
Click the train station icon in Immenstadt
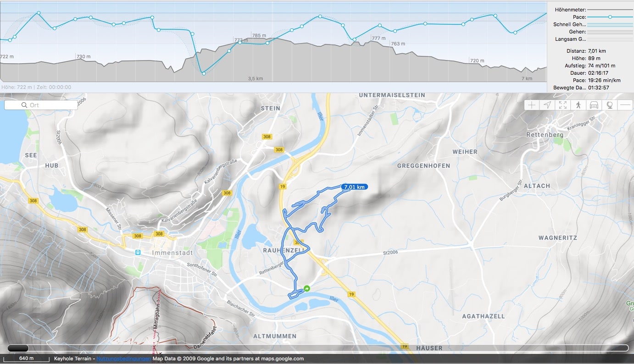tap(138, 252)
